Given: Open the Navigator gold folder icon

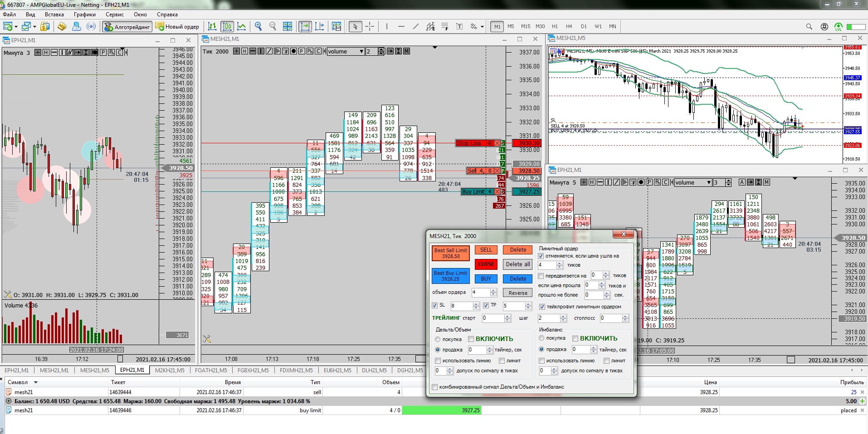Looking at the screenshot, I should 62,27.
